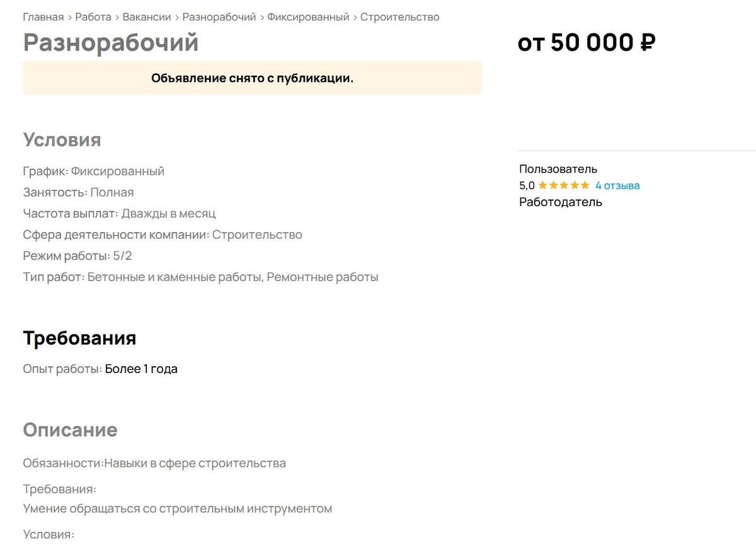
Task: Click the Требования section heading
Action: coord(79,338)
